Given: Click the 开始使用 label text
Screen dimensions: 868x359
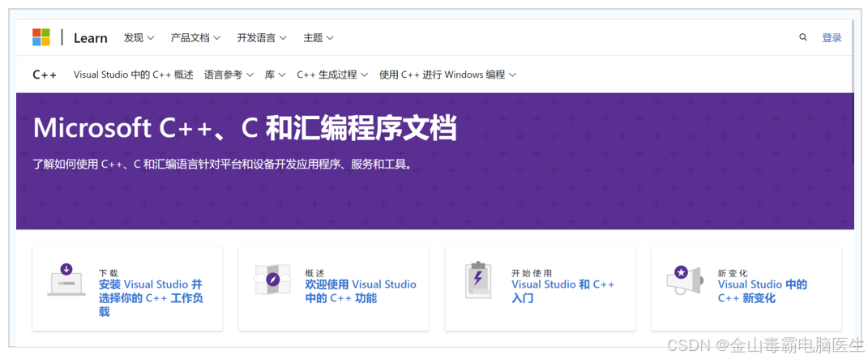Looking at the screenshot, I should (x=532, y=273).
